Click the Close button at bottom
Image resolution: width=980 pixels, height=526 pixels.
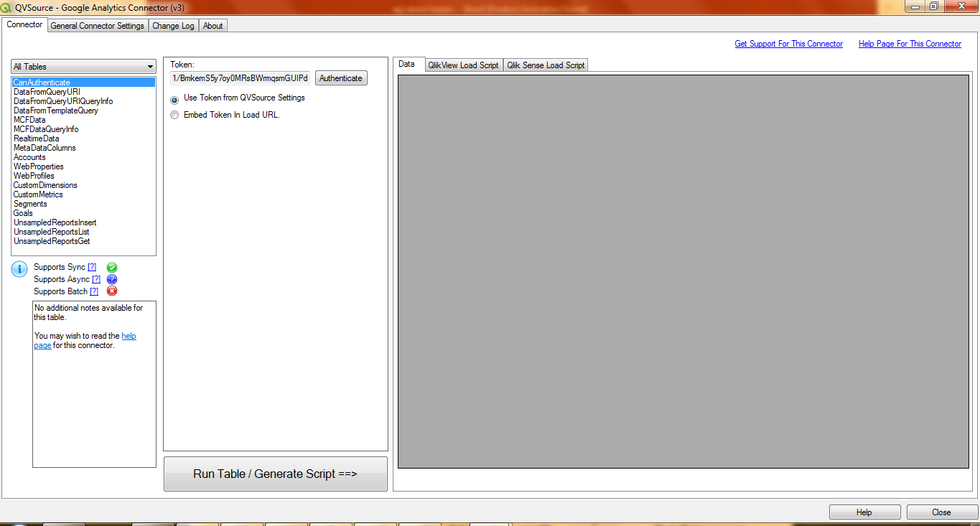click(x=941, y=512)
